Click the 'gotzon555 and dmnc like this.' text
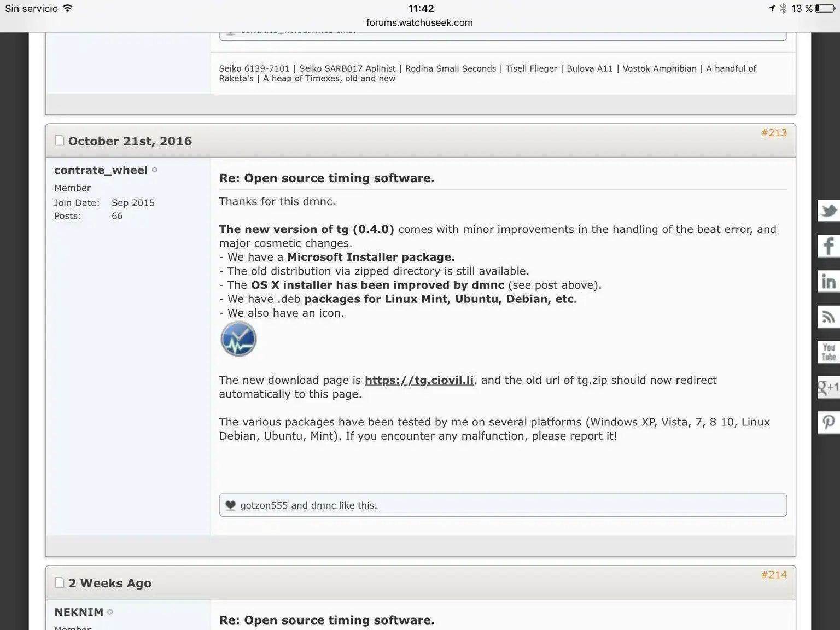 pyautogui.click(x=309, y=505)
